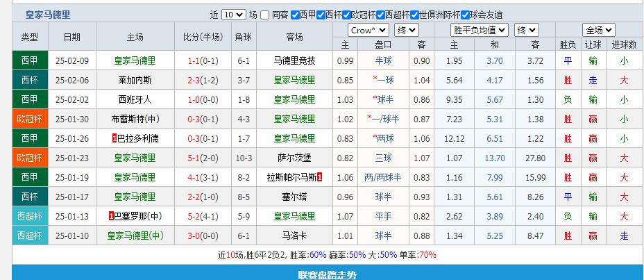Click the 西杯 tag on the 25-02-06 row
This screenshot has width=644, height=280.
tap(30, 80)
